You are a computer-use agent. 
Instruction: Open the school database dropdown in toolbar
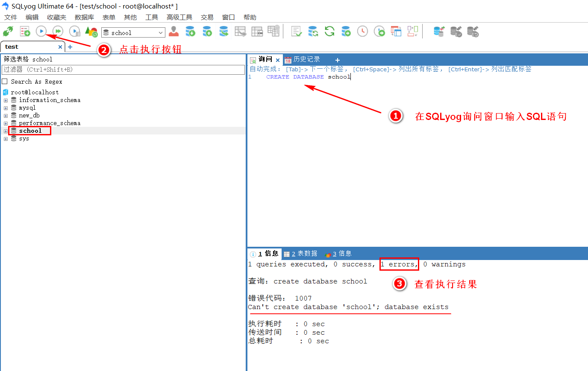pos(133,32)
